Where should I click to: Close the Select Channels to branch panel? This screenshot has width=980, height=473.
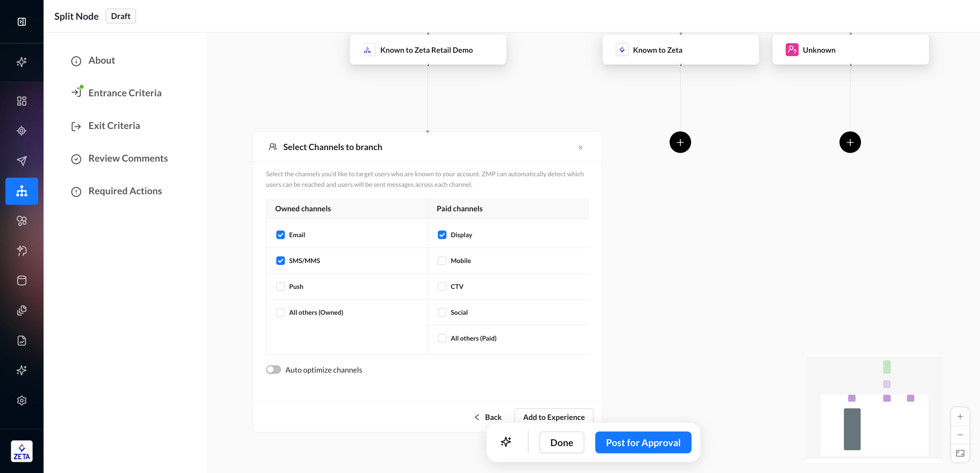(x=580, y=148)
